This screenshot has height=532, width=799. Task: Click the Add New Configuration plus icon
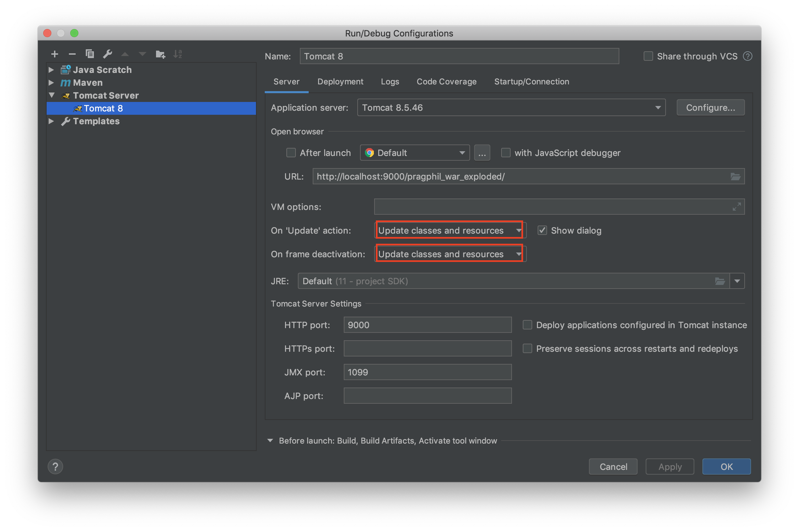tap(55, 54)
